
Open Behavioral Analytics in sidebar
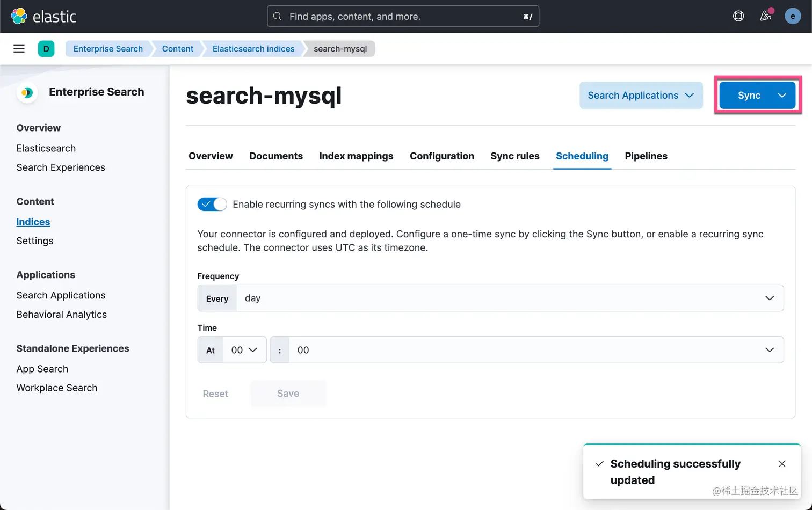[x=62, y=315]
